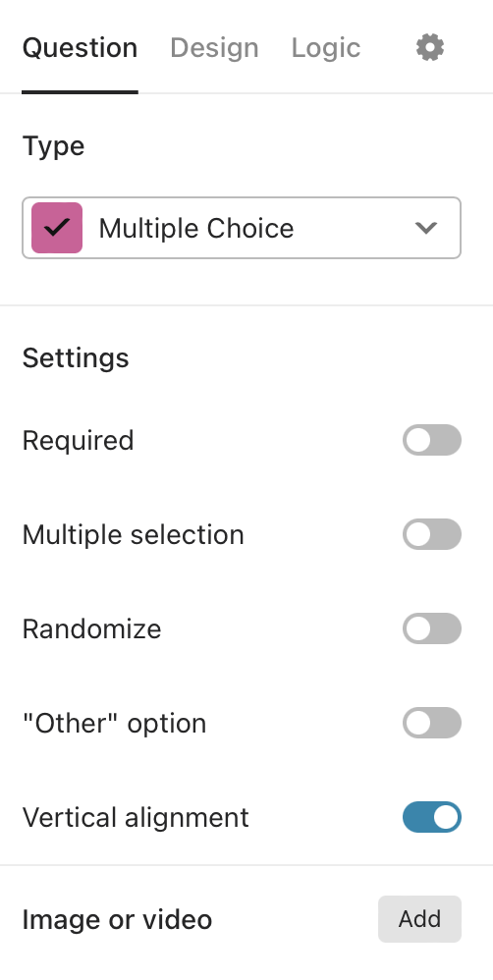The image size is (493, 980).
Task: Click the Vertical alignment label text
Action: (136, 818)
